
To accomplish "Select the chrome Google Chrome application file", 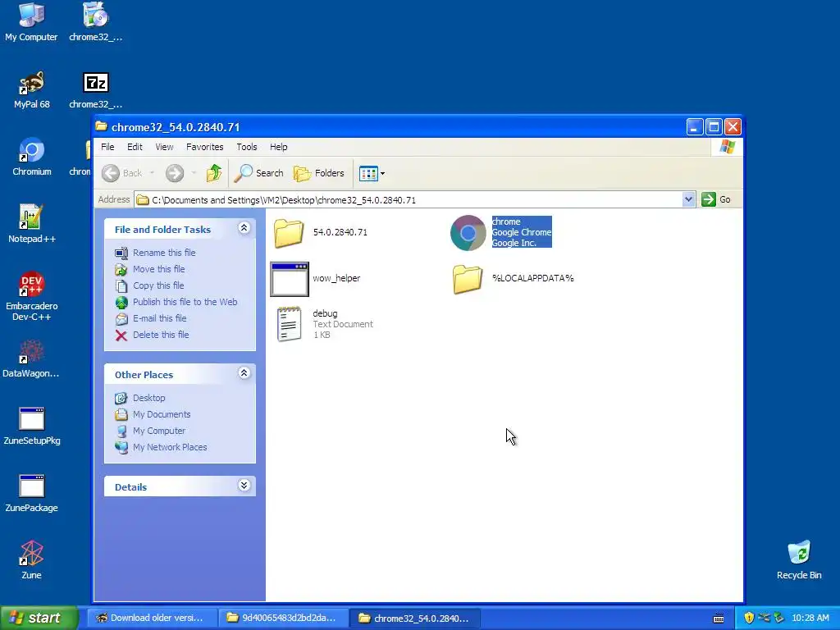I will (501, 232).
